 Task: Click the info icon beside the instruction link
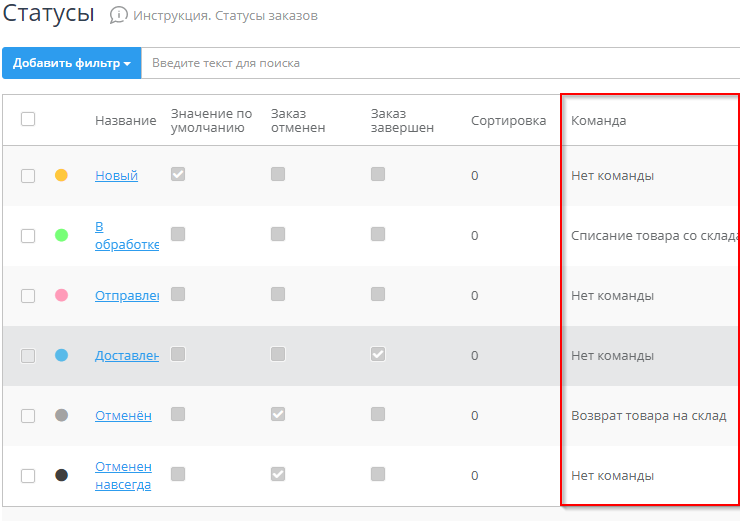pos(119,15)
